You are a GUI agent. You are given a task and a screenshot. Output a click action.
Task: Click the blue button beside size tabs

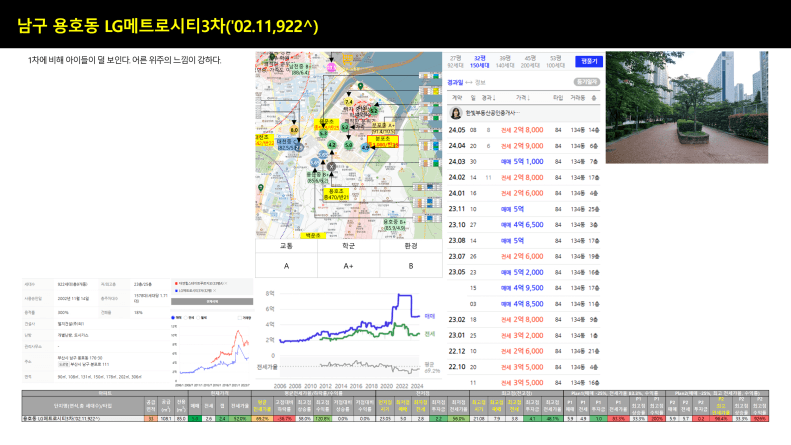coord(589,61)
